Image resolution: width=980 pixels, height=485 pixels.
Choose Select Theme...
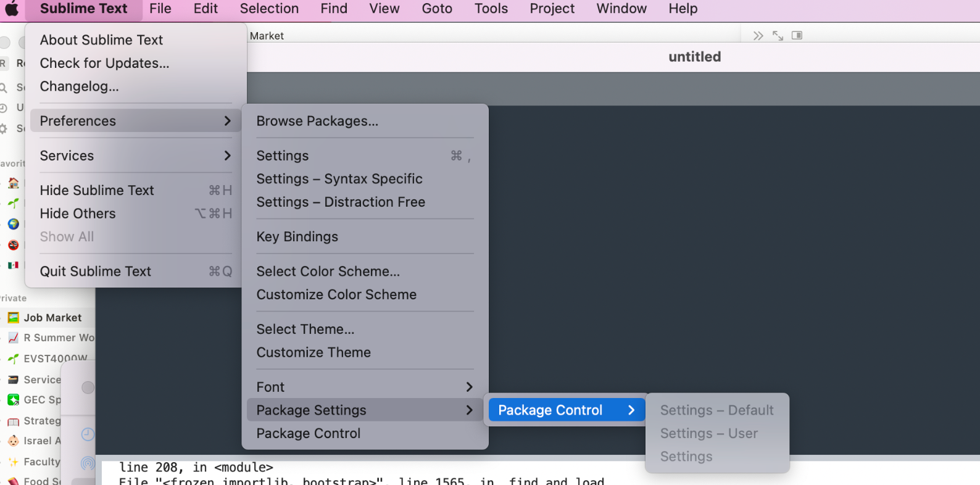point(365,330)
